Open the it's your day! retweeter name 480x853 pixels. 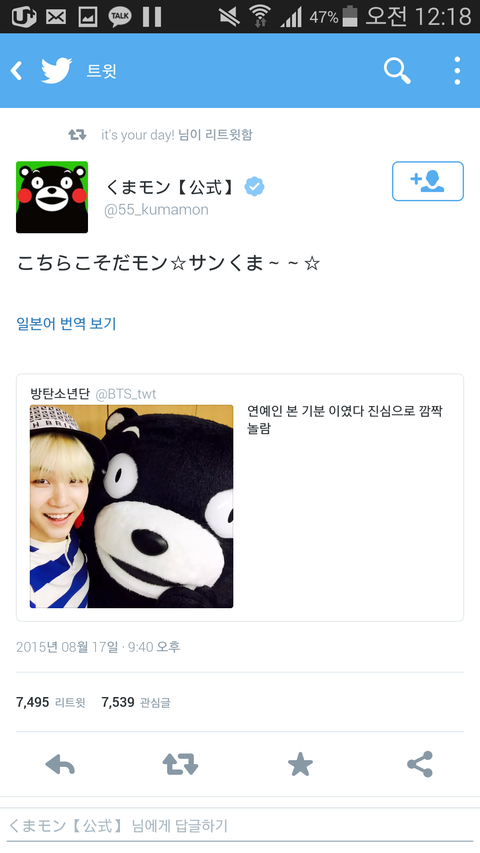137,135
